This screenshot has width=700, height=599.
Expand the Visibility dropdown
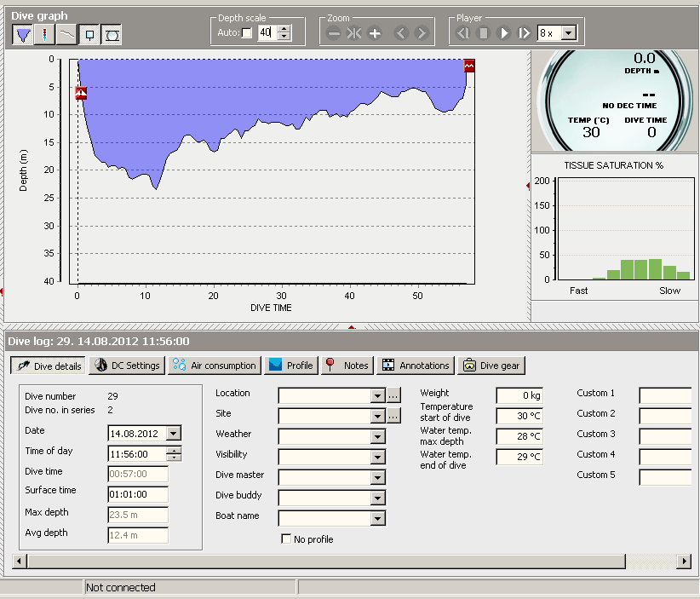(x=378, y=457)
